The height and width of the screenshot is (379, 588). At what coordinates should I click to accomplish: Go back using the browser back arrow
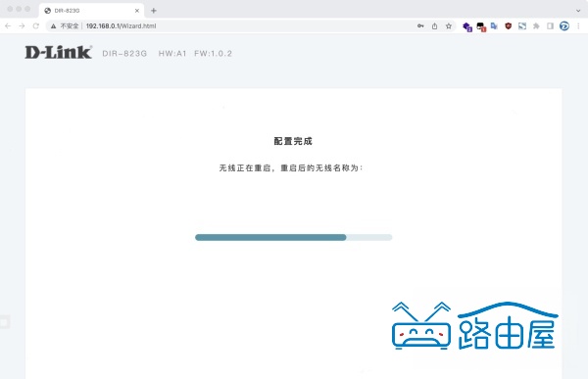click(8, 25)
